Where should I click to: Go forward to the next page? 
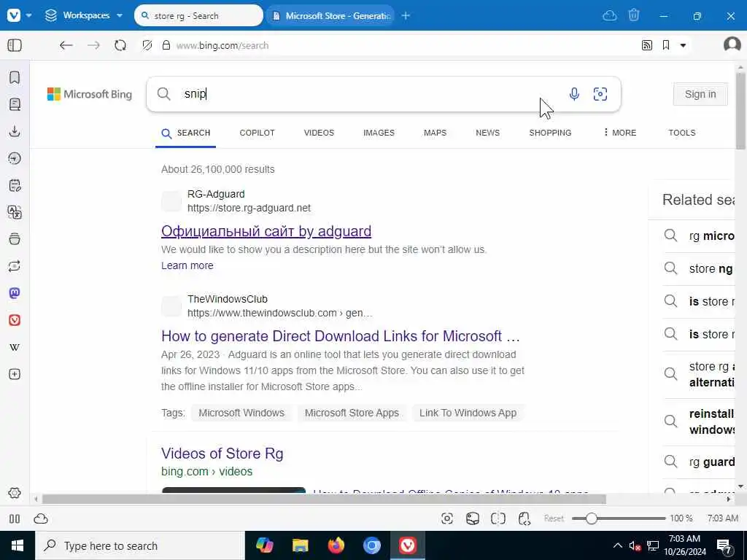[93, 45]
